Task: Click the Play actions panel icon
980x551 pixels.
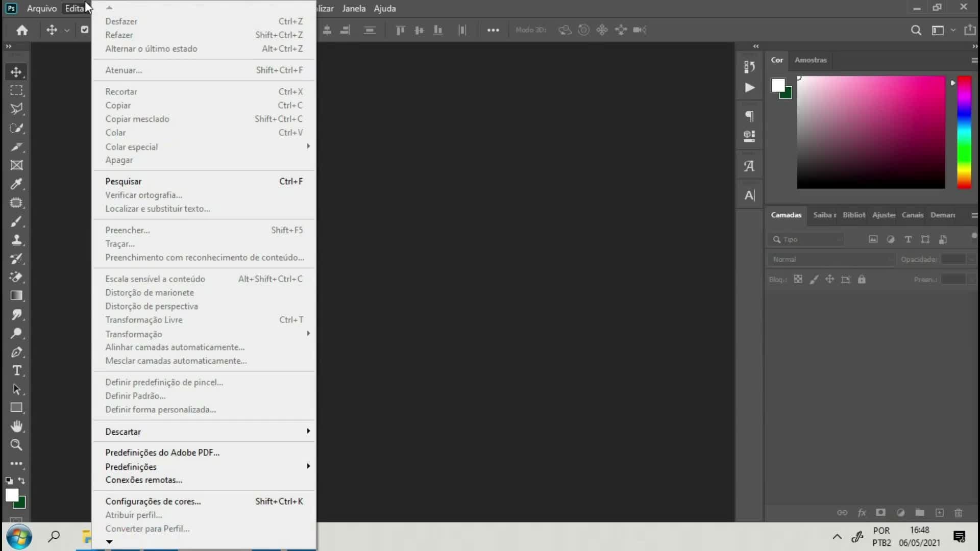Action: [749, 88]
